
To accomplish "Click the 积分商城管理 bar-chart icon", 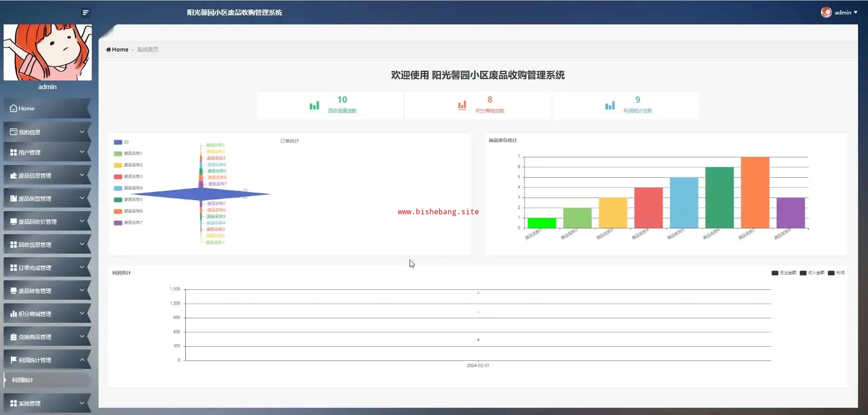I will [x=14, y=314].
